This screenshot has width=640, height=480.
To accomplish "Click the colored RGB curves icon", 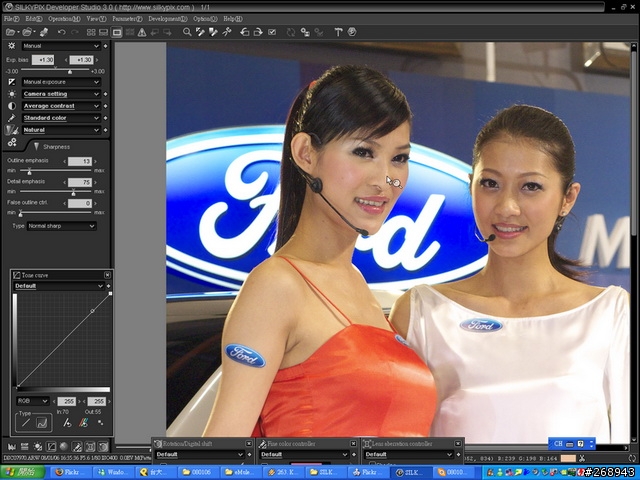I will [84, 423].
